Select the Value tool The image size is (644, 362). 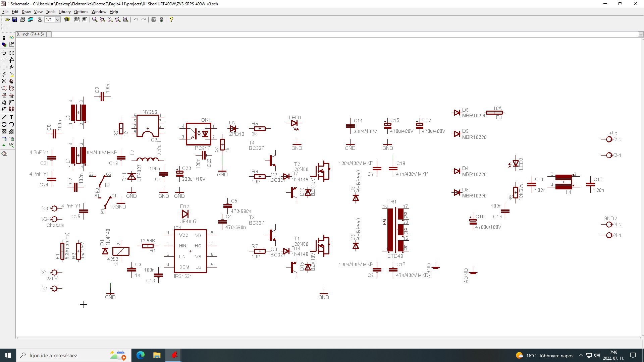tap(11, 95)
